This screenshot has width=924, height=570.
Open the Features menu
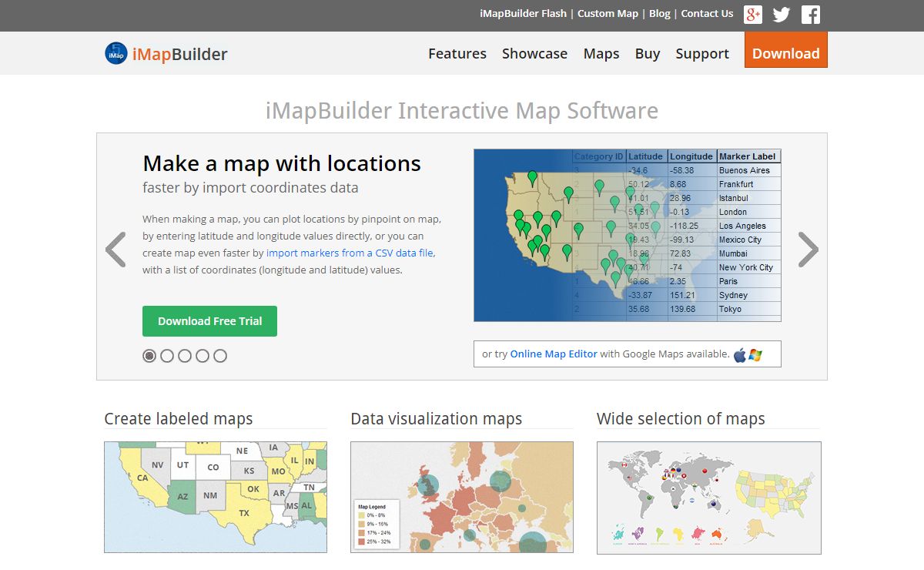tap(457, 54)
